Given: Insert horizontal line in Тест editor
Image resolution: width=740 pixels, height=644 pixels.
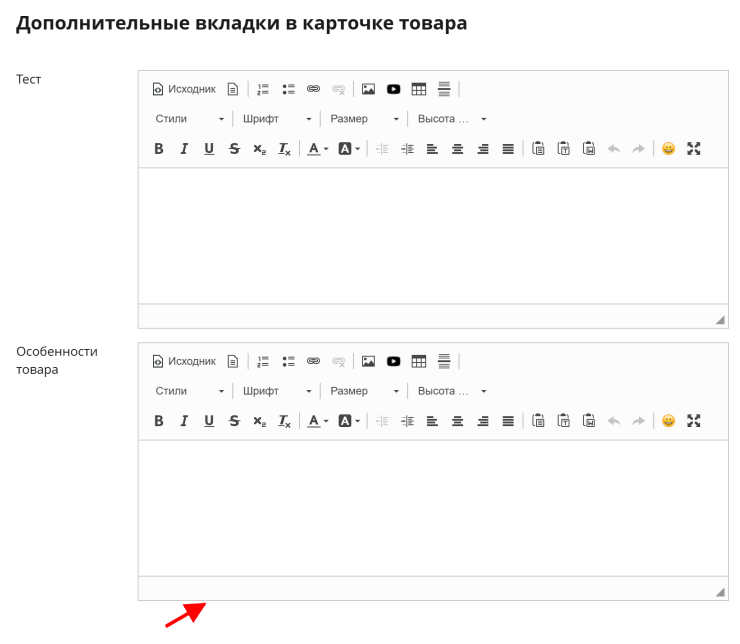Looking at the screenshot, I should [x=444, y=89].
